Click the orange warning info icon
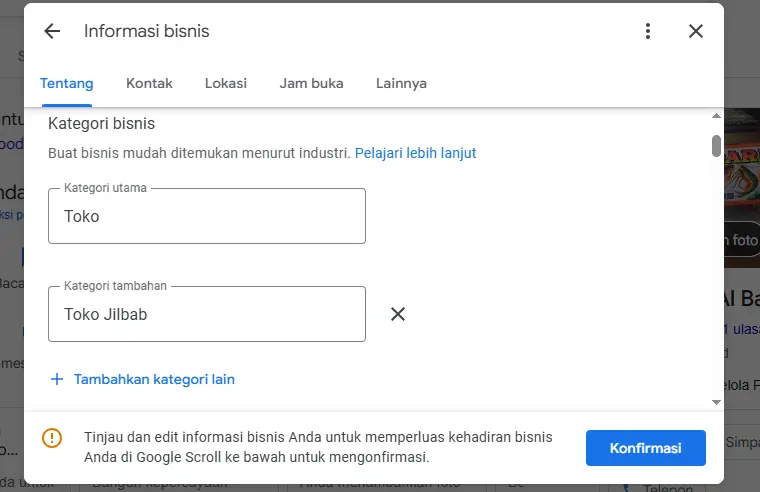Screen dimensions: 760x492 [x=52, y=438]
